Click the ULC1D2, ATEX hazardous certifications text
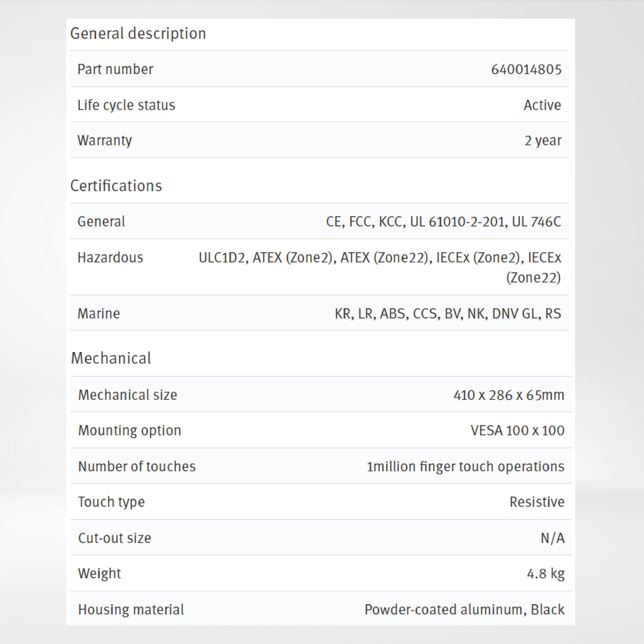 [x=380, y=258]
